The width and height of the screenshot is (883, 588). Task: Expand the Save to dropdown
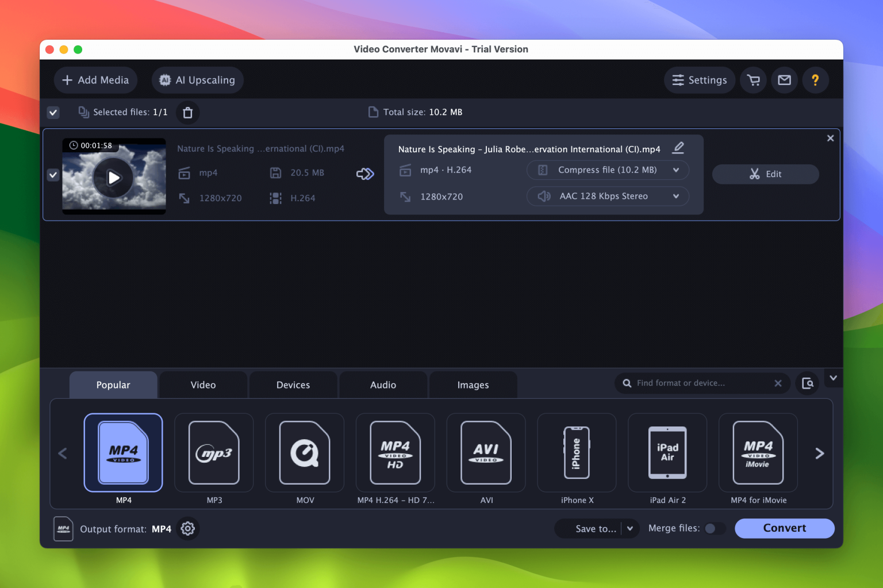[630, 528]
